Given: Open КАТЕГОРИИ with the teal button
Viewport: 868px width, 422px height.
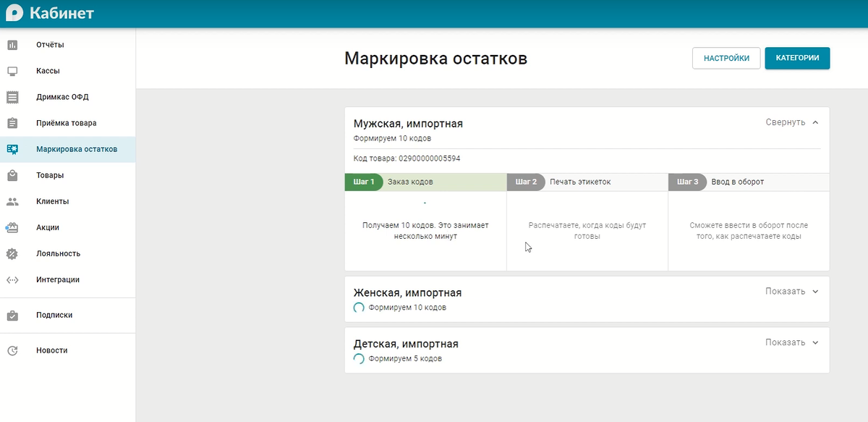Looking at the screenshot, I should tap(797, 58).
